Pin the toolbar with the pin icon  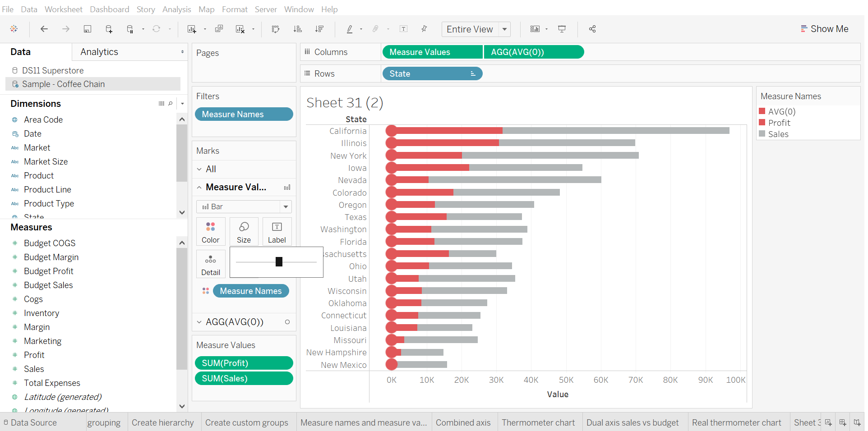coord(424,29)
